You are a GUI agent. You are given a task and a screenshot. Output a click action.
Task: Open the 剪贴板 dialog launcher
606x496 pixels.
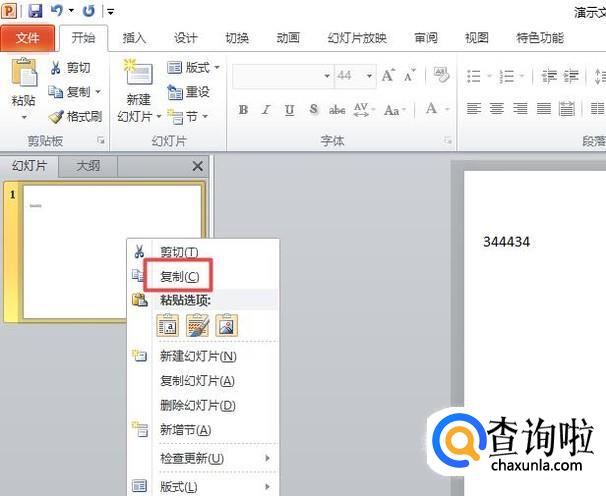coord(100,140)
